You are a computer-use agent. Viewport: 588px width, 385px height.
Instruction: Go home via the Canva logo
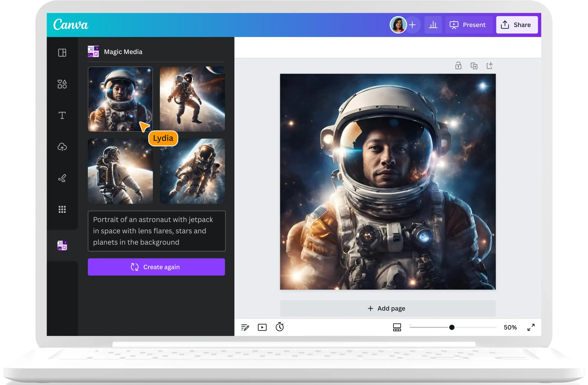(x=70, y=25)
